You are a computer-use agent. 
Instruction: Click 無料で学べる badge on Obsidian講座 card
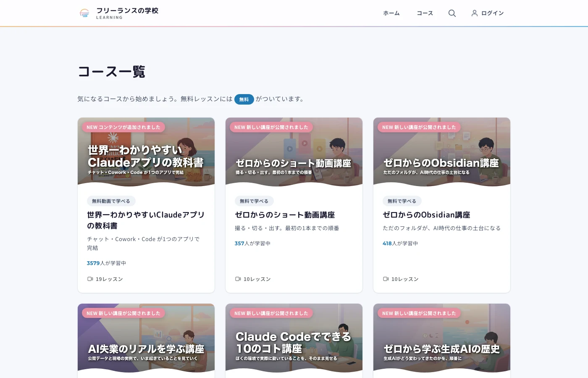pos(402,201)
